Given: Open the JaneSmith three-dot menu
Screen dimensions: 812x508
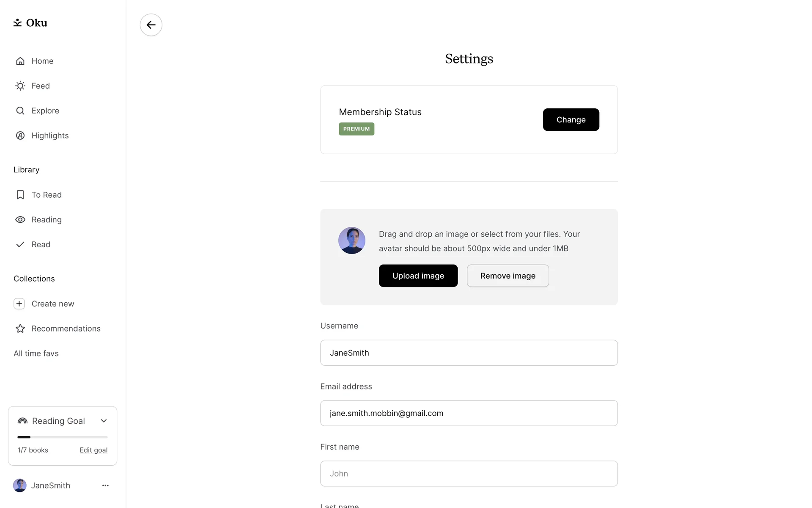Looking at the screenshot, I should (105, 486).
